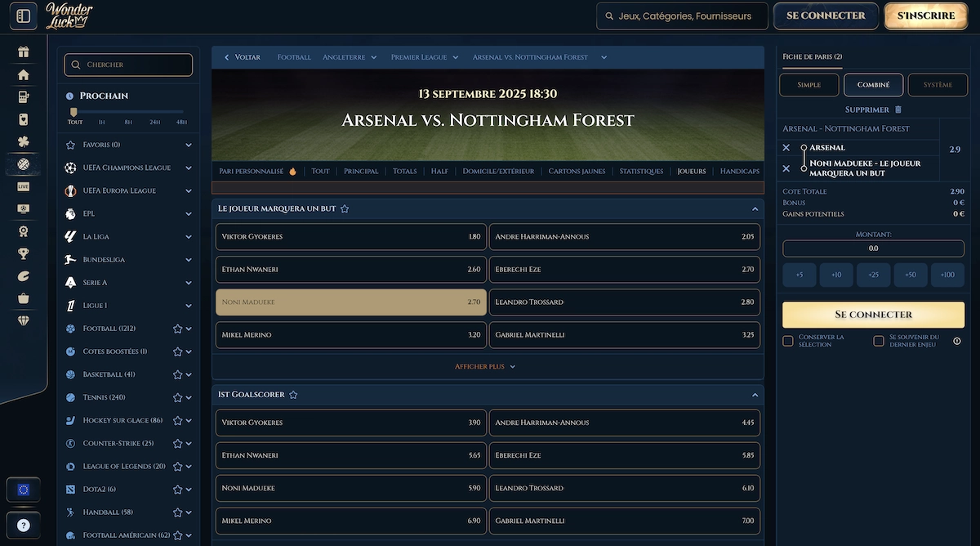The image size is (980, 546).
Task: Open the help question mark icon
Action: 23,525
